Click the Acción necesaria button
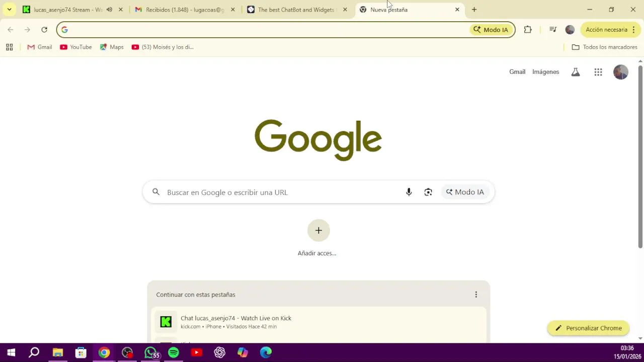 (610, 30)
